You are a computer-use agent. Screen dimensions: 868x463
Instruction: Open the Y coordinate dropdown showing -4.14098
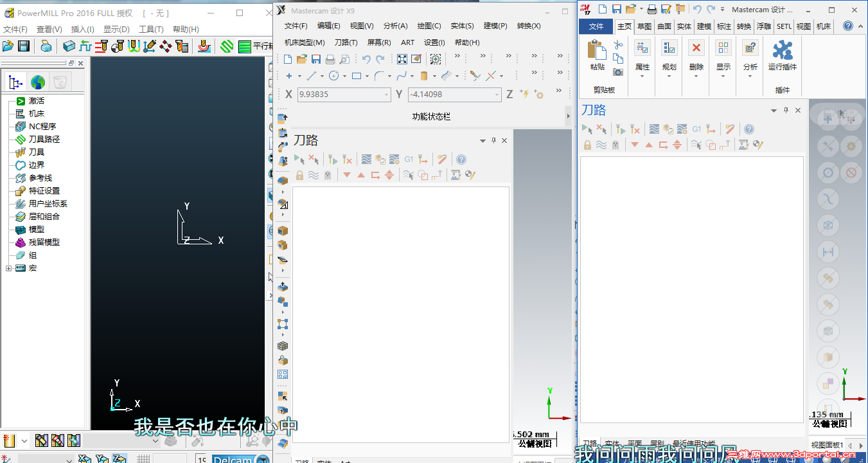[x=497, y=95]
